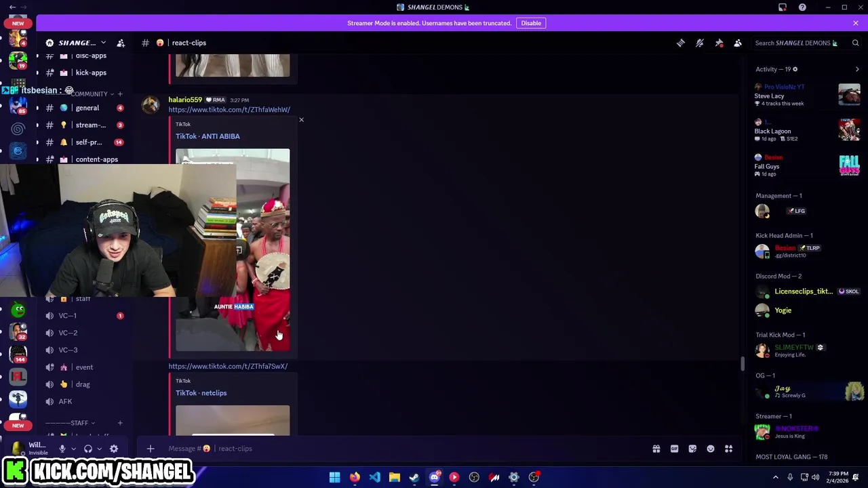Viewport: 868px width, 488px height.
Task: Open the apps launcher icon in message bar
Action: pyautogui.click(x=729, y=449)
